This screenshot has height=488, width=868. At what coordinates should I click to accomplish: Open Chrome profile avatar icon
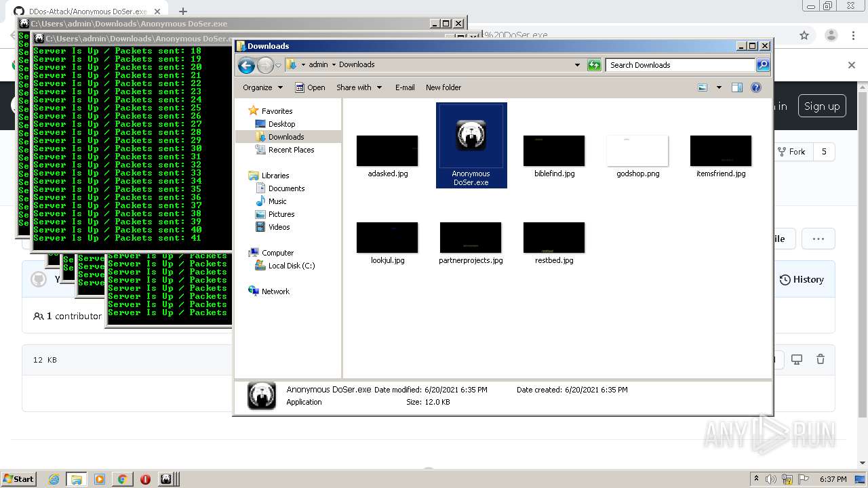[831, 35]
